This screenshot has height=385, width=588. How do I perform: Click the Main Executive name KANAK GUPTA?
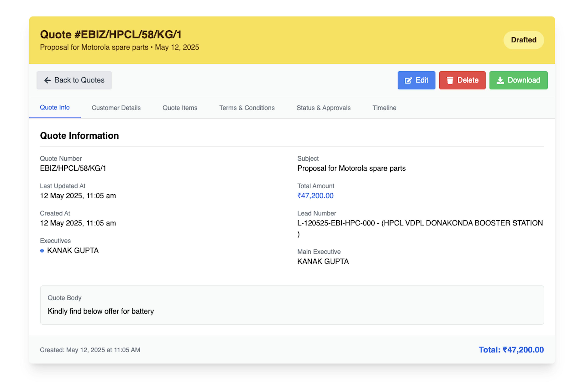coord(323,262)
